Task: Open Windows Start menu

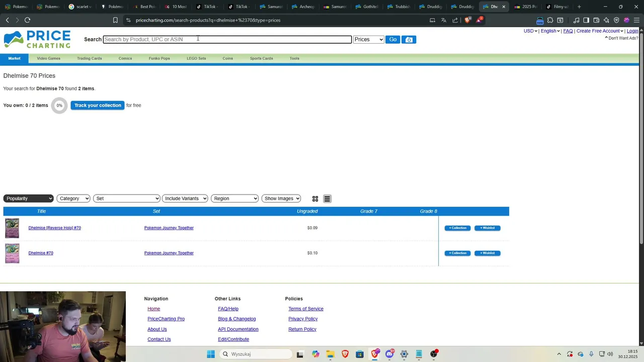Action: tap(211, 354)
